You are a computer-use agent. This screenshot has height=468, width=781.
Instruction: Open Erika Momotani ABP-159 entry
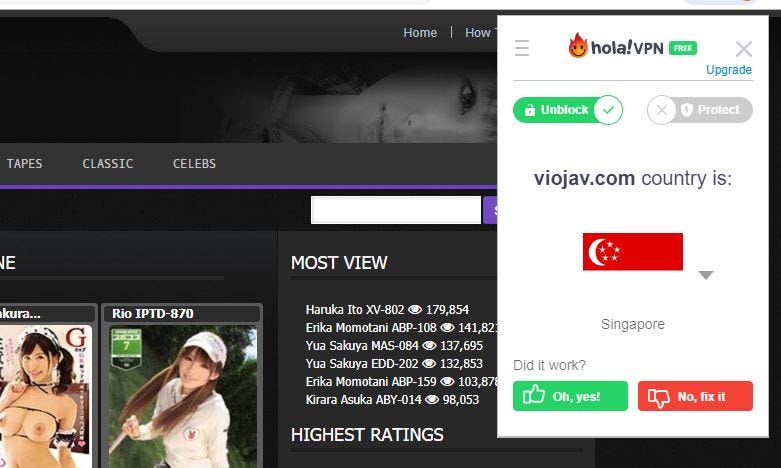[371, 381]
